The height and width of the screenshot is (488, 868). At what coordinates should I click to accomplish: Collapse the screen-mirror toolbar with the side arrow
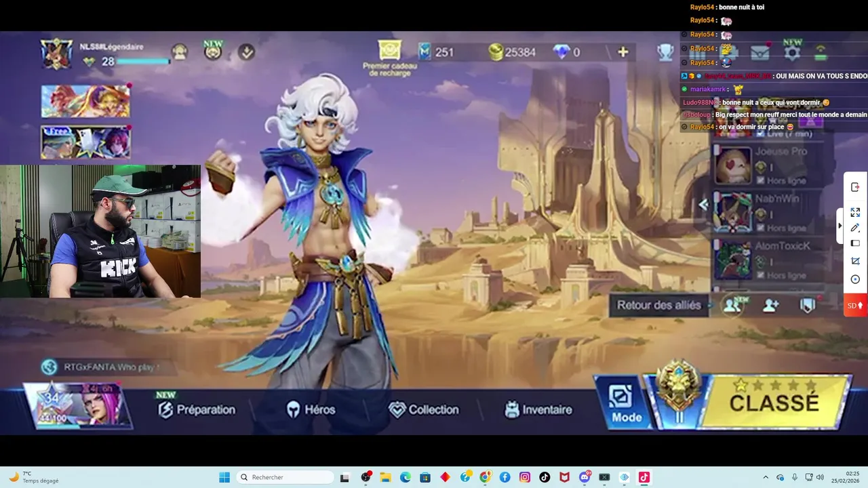[840, 226]
